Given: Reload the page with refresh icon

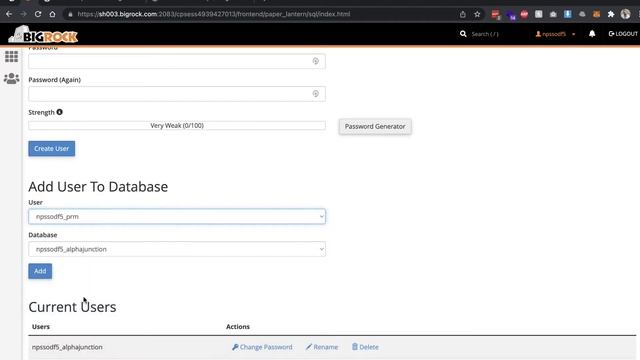Looking at the screenshot, I should point(38,14).
